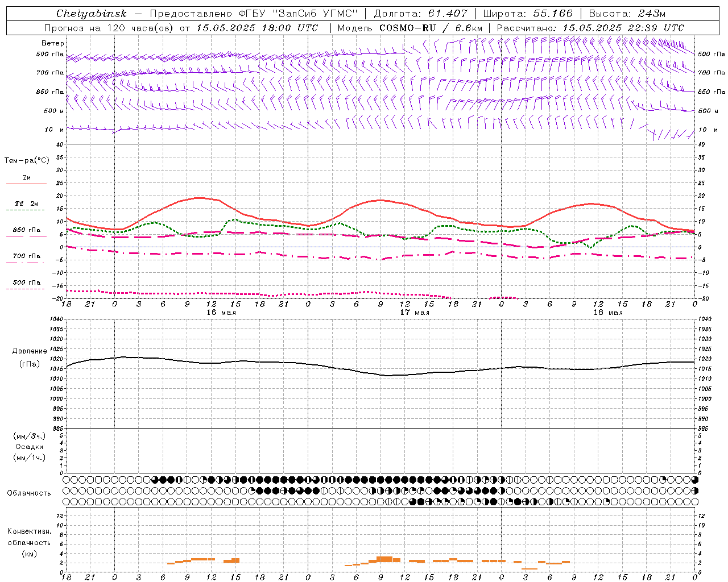Click the Chelyabinsk station title
The width and height of the screenshot is (728, 582).
coord(91,14)
